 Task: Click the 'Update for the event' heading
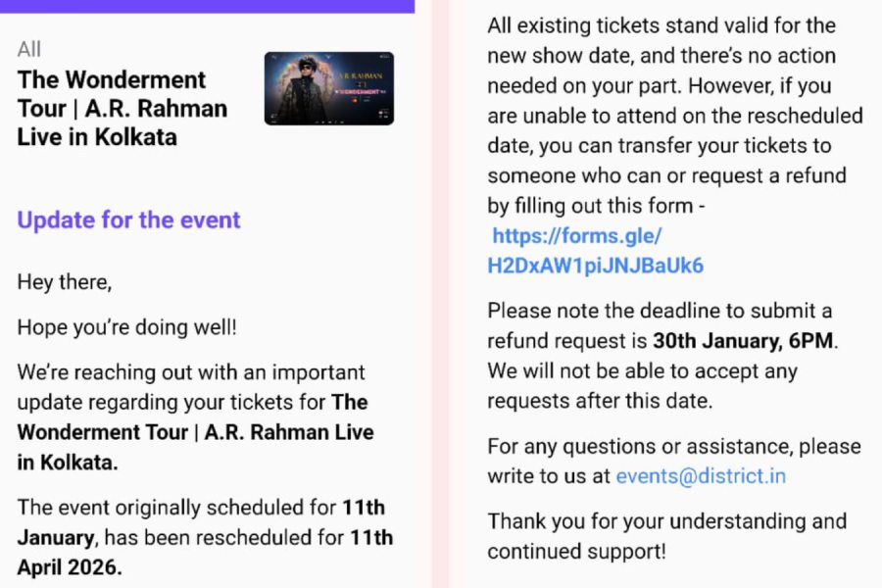click(128, 220)
